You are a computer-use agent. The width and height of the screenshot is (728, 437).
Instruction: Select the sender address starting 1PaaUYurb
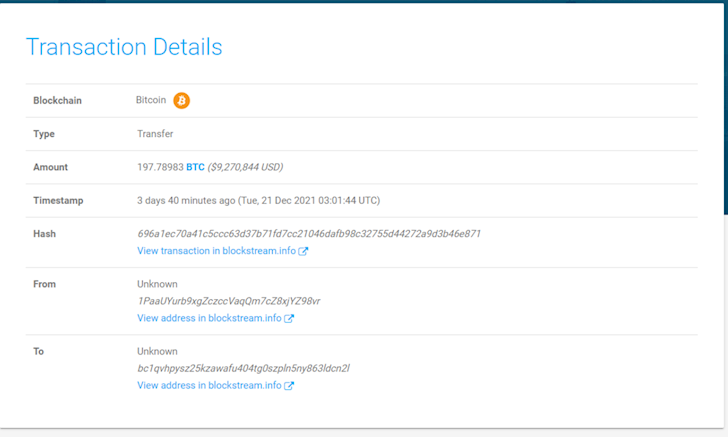click(228, 301)
